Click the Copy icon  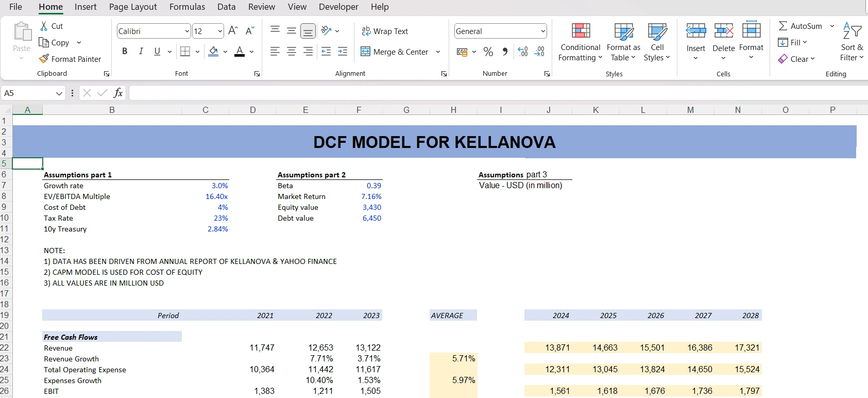tap(44, 42)
